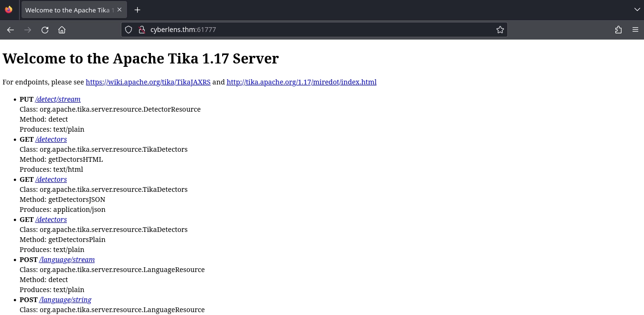Open the Firefox hamburger menu
The height and width of the screenshot is (315, 644).
pos(635,30)
